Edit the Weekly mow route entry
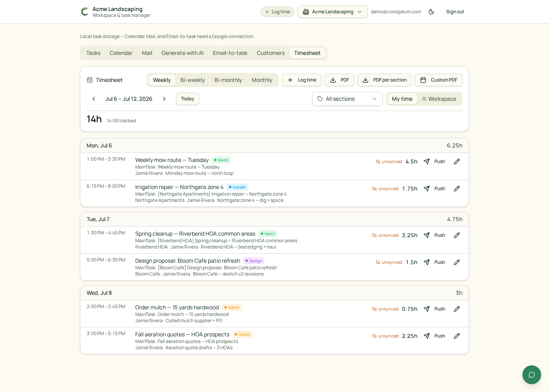 tap(457, 162)
